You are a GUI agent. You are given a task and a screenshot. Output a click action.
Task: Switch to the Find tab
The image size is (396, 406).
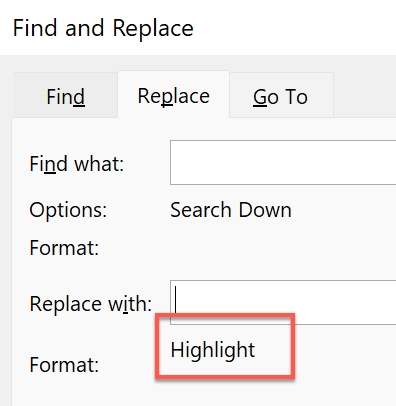pyautogui.click(x=65, y=96)
